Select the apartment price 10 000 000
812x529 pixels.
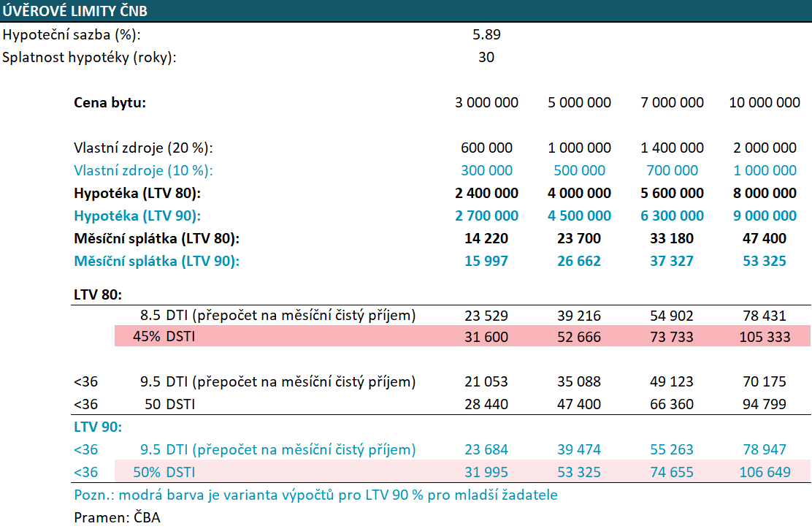coord(765,102)
